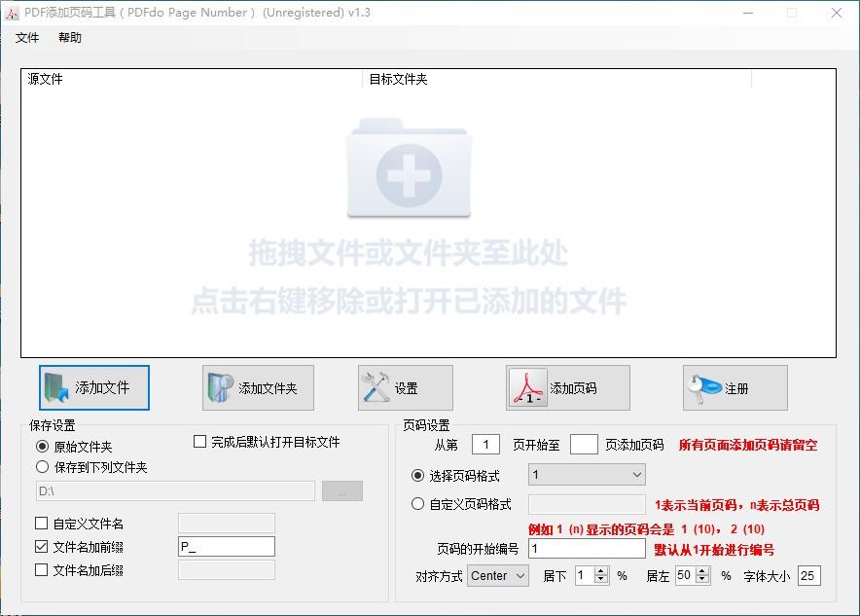This screenshot has width=860, height=616.
Task: Click the Add Page Number (添加页码) button
Action: coord(568,388)
